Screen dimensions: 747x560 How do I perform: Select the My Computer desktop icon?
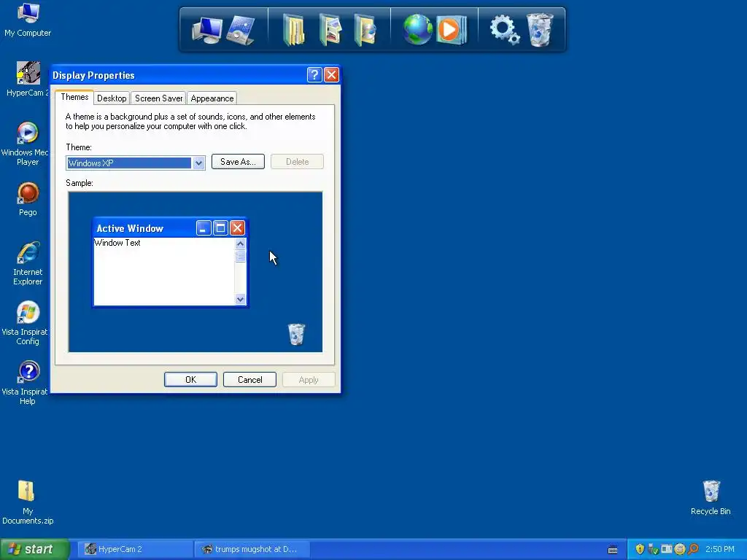pyautogui.click(x=28, y=20)
